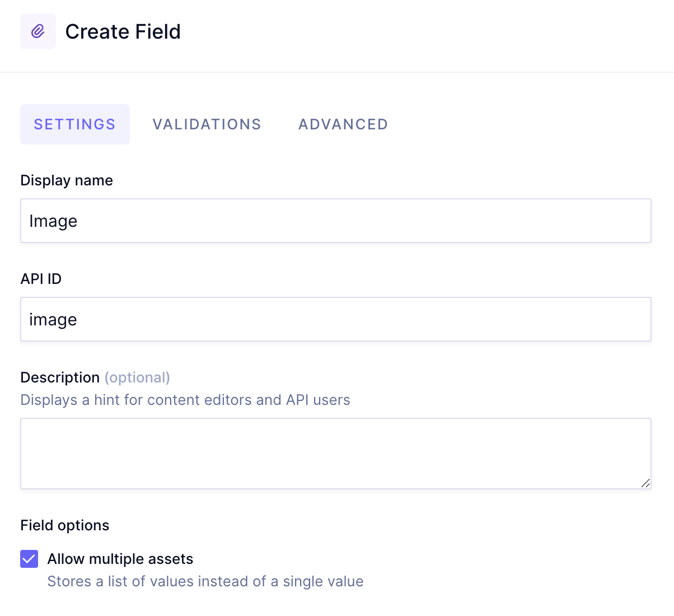The width and height of the screenshot is (674, 616).
Task: Click the 'Image' value in Display name
Action: (x=53, y=221)
